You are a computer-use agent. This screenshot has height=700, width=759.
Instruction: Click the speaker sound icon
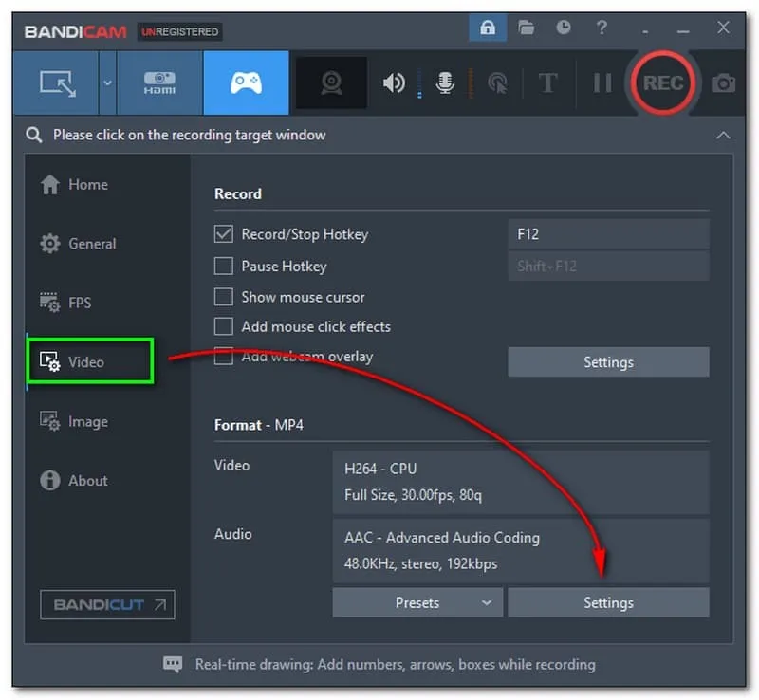tap(393, 83)
